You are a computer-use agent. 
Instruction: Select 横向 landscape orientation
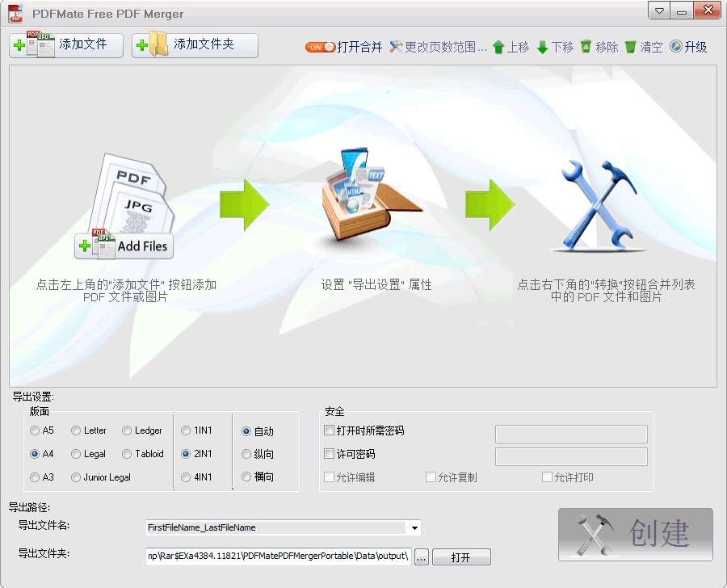[246, 477]
